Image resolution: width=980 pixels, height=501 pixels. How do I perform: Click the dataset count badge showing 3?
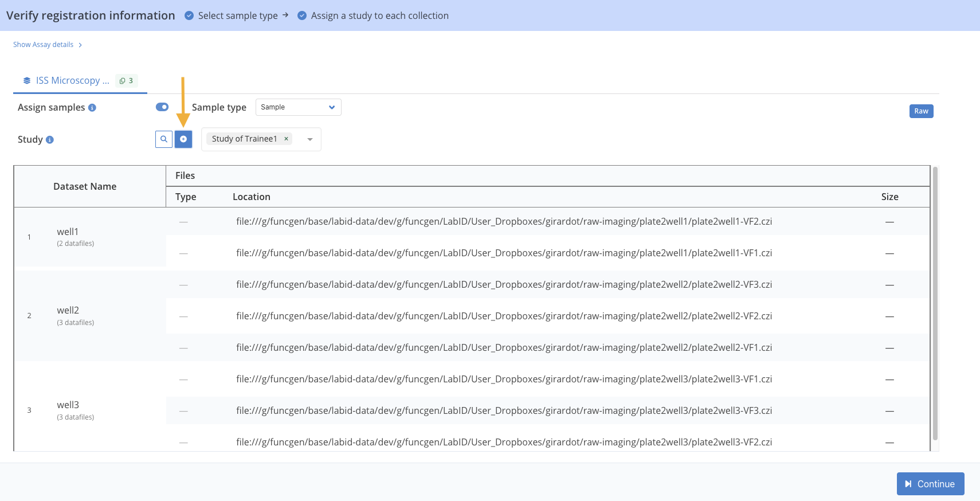pos(127,81)
